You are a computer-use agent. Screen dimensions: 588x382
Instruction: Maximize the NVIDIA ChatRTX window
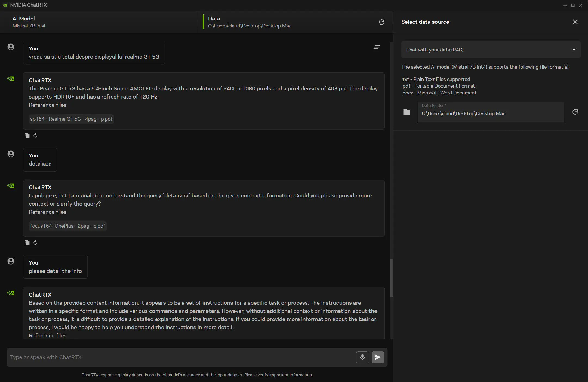pyautogui.click(x=573, y=5)
